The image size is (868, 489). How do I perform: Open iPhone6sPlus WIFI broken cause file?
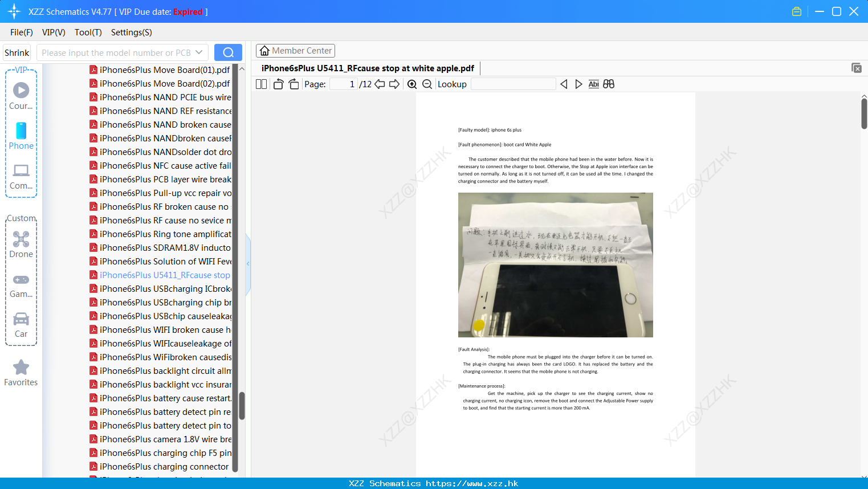[x=161, y=330]
